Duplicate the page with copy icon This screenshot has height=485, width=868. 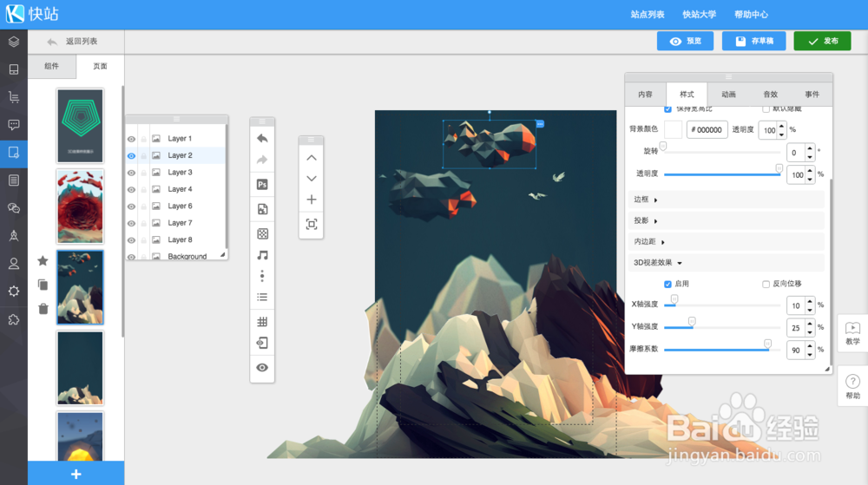click(43, 285)
